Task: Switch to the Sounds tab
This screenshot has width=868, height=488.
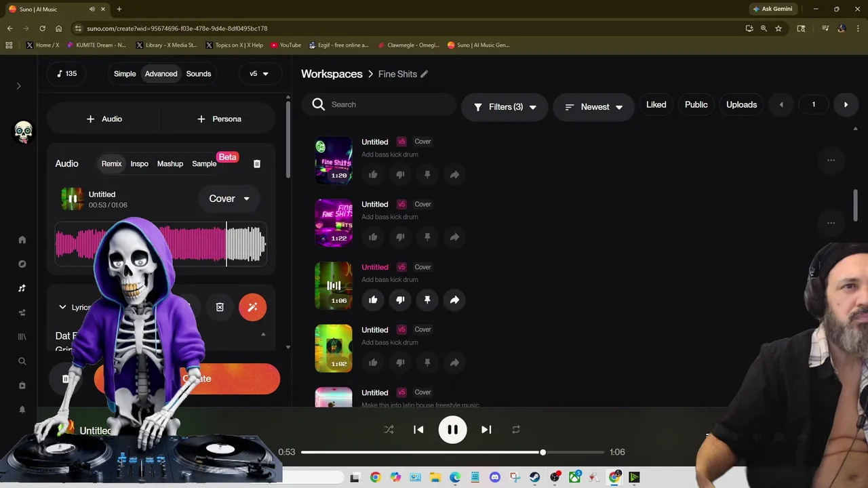Action: coord(199,73)
